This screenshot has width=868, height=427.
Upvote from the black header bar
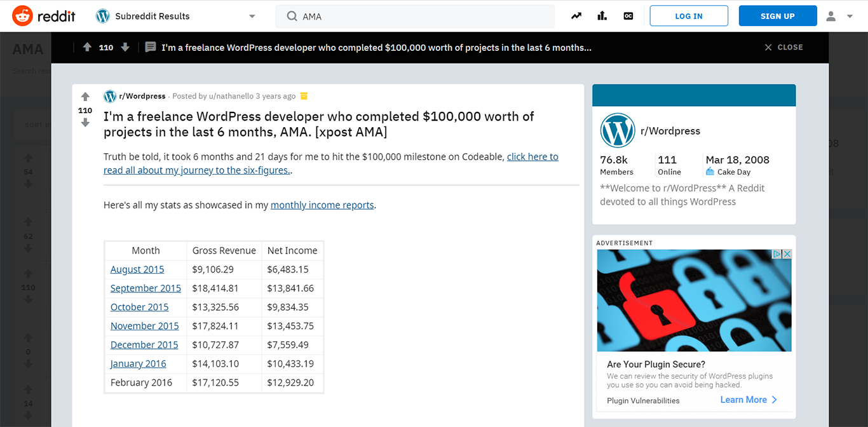pyautogui.click(x=87, y=47)
